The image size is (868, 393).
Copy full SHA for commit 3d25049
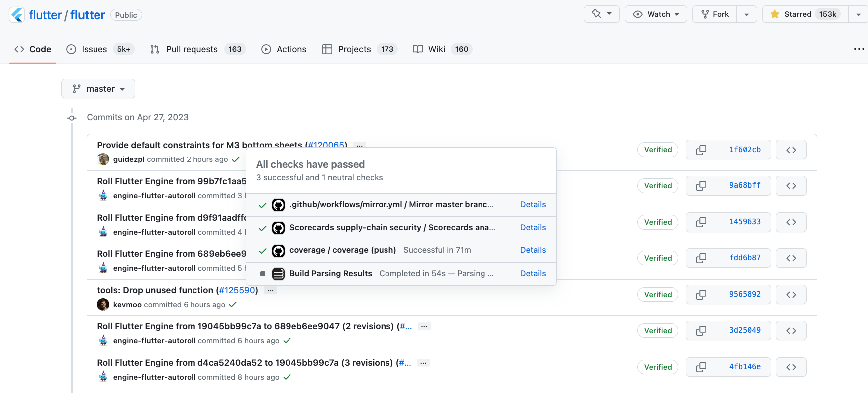[702, 331]
